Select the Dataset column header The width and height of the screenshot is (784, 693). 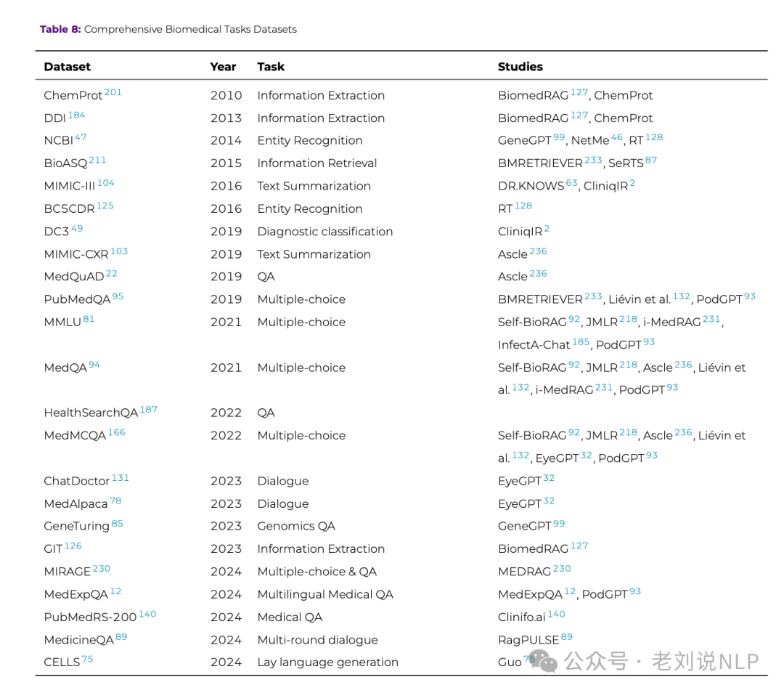(67, 67)
